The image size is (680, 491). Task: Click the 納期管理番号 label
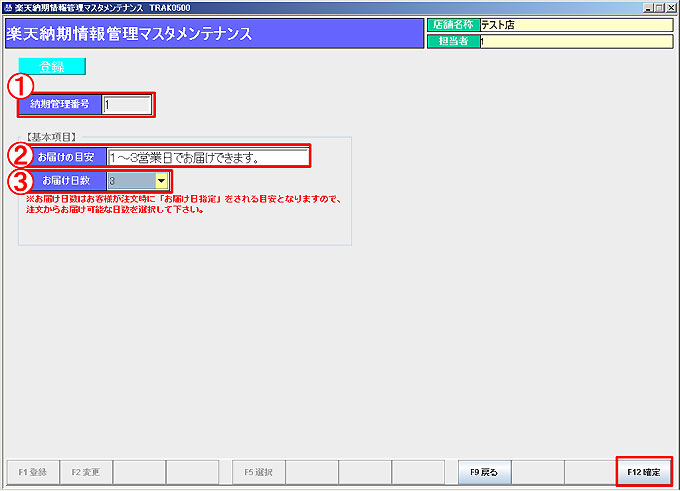click(x=60, y=105)
